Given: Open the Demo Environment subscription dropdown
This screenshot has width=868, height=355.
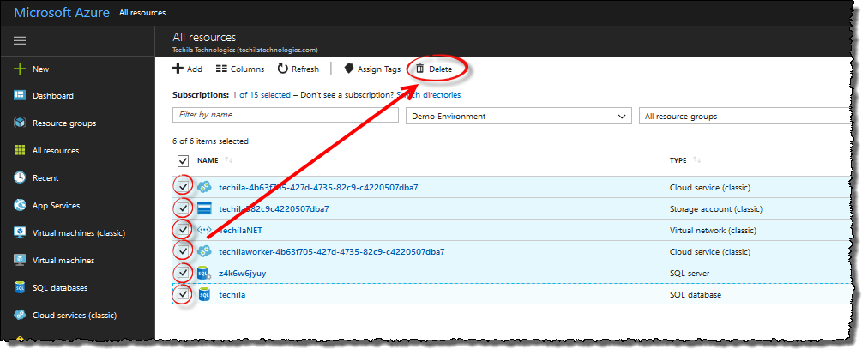Looking at the screenshot, I should [518, 117].
